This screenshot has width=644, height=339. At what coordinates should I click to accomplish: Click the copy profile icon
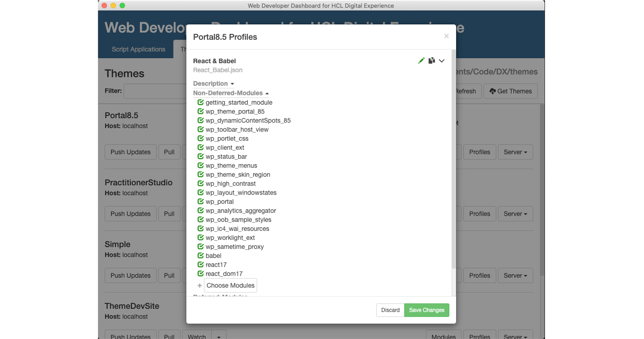coord(432,61)
